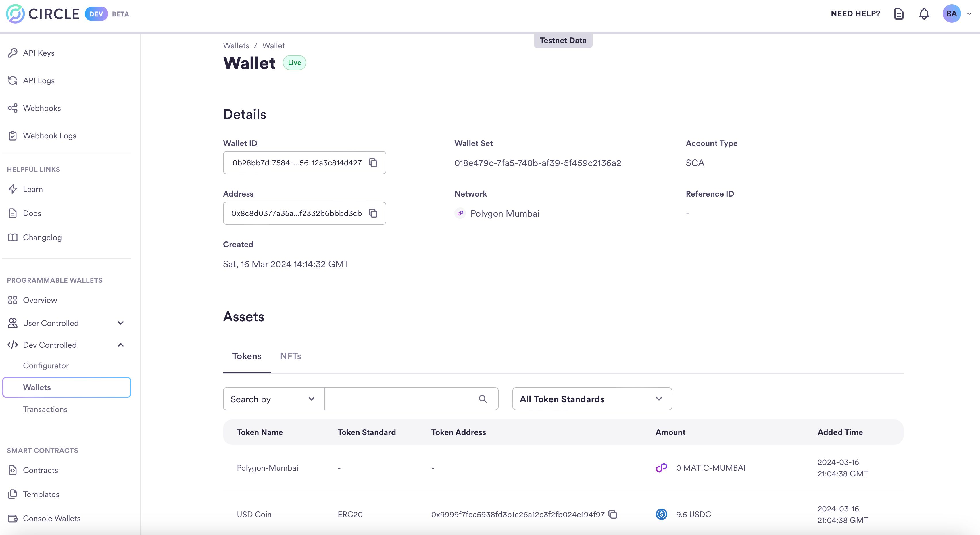Viewport: 980px width, 535px height.
Task: Open the Configurator submenu item
Action: pos(46,365)
